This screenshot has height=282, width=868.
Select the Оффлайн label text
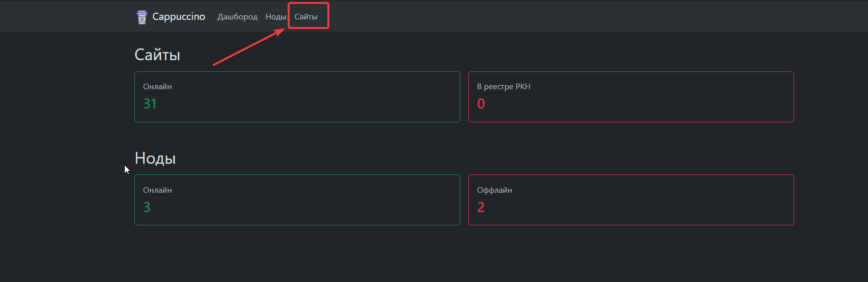(494, 190)
